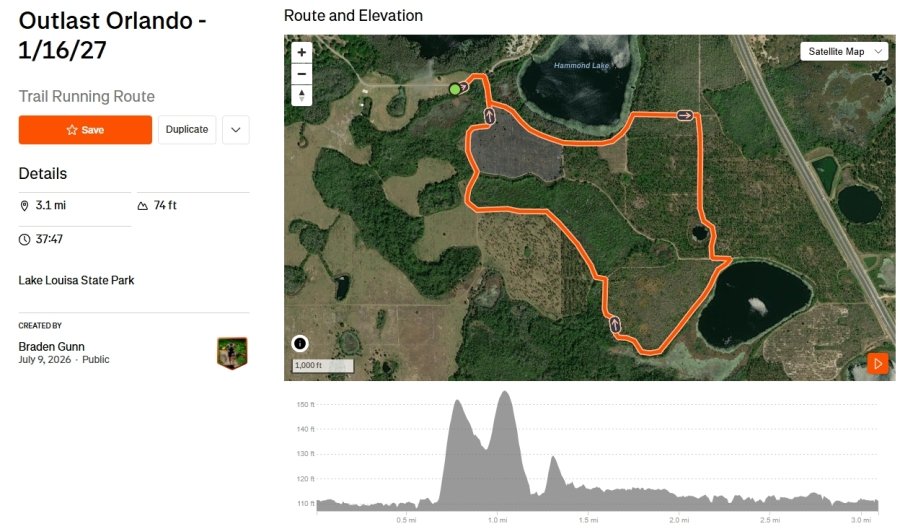Select the Lake Louisa State Park text
Screen dimensions: 900x529
tap(76, 281)
